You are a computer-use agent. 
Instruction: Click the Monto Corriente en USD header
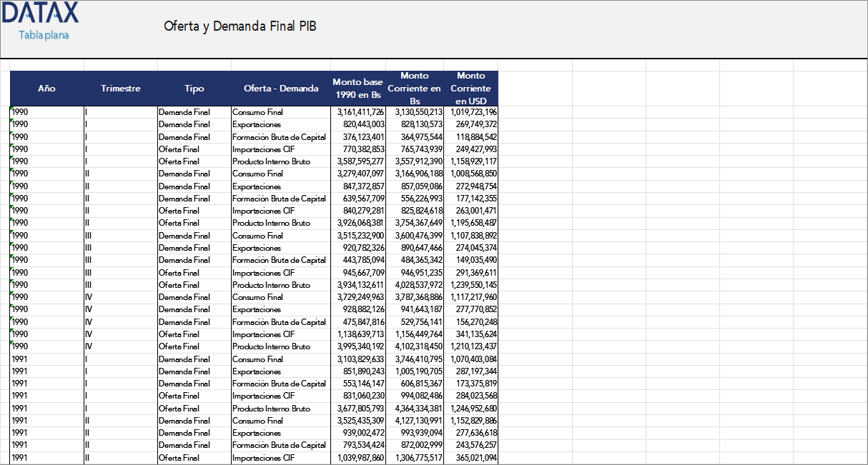click(x=470, y=88)
